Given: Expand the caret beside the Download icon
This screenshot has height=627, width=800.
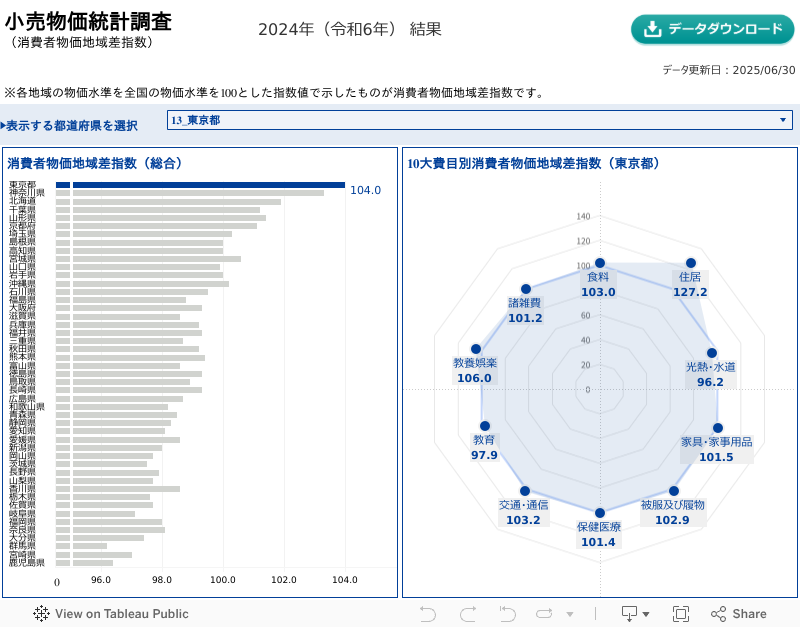Looking at the screenshot, I should (646, 614).
